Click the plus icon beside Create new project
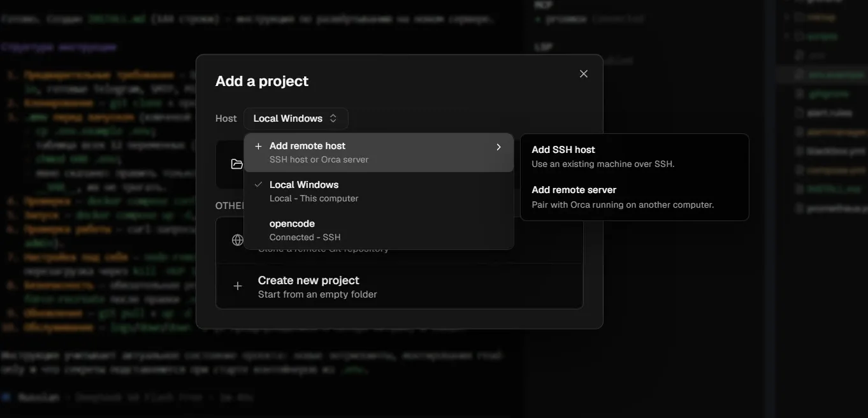Image resolution: width=868 pixels, height=418 pixels. coord(237,287)
